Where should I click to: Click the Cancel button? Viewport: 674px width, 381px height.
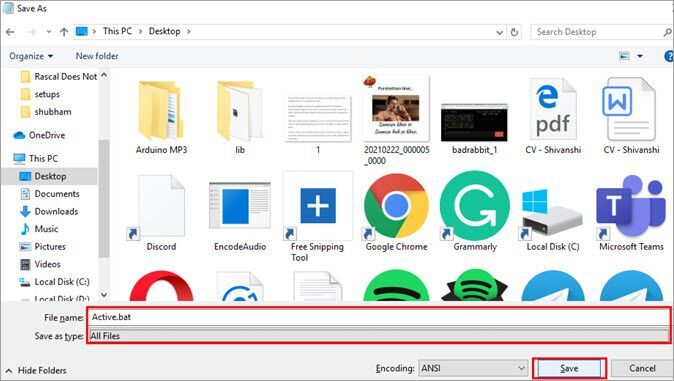642,369
